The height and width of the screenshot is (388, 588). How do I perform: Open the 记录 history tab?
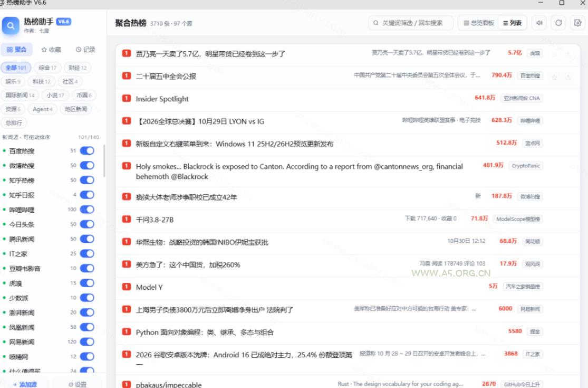85,50
